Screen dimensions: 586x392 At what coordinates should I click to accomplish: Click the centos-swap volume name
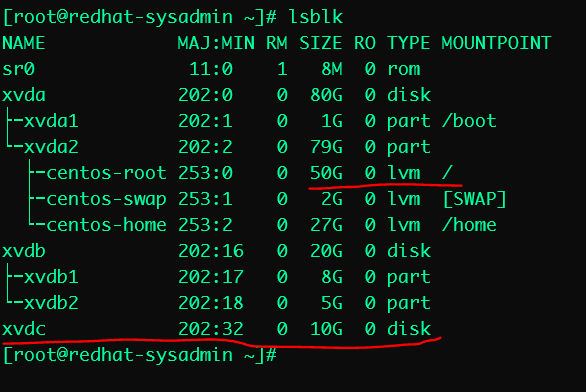coord(106,199)
